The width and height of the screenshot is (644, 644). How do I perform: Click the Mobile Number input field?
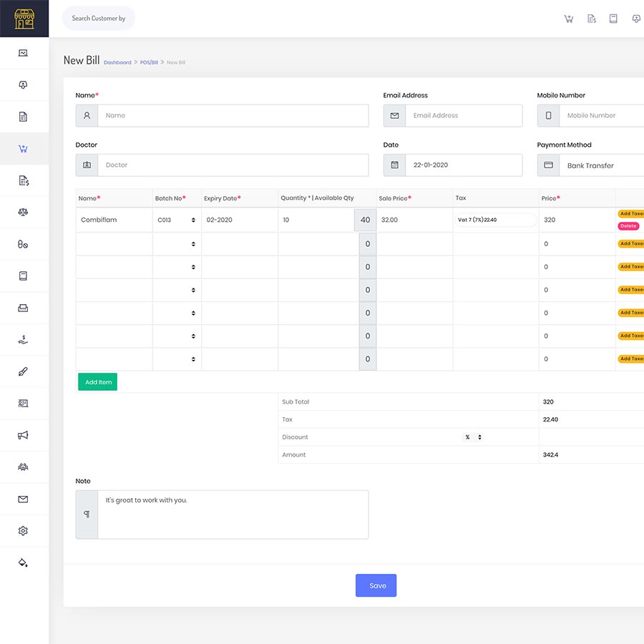(x=602, y=115)
